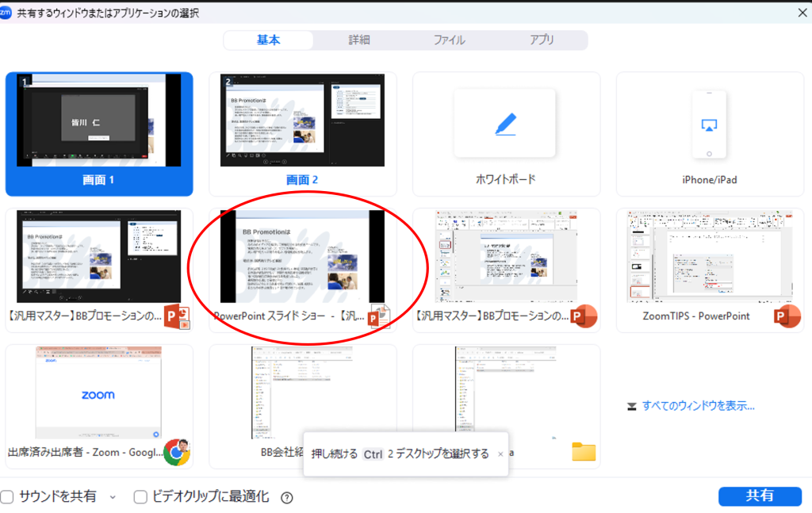Open the ファイル tab
812x513 pixels.
coord(449,40)
